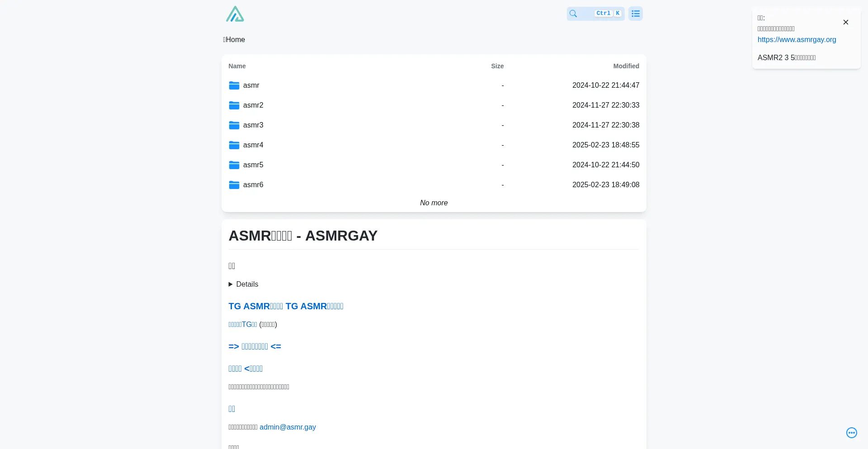Click the No more text
Image resolution: width=868 pixels, height=449 pixels.
click(434, 203)
